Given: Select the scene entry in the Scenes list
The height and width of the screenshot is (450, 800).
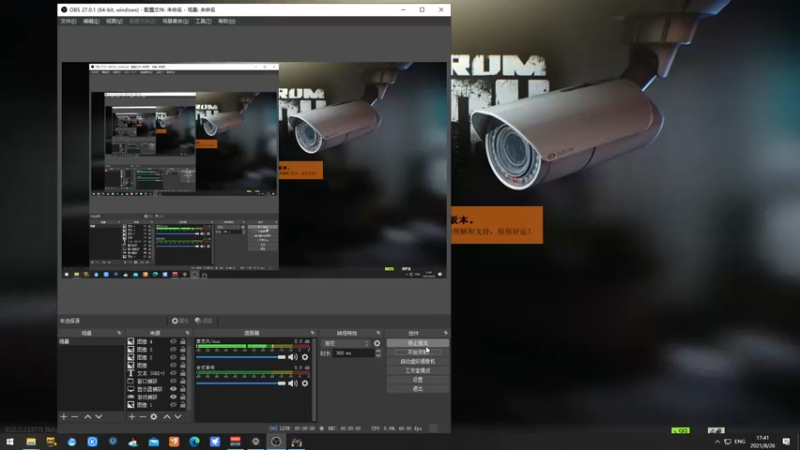Looking at the screenshot, I should click(91, 342).
